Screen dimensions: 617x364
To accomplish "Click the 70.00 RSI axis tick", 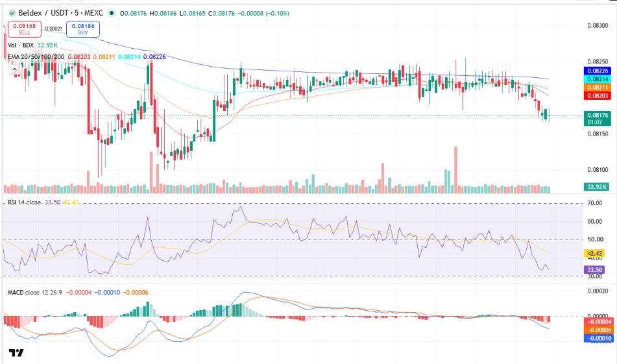I will tap(594, 203).
